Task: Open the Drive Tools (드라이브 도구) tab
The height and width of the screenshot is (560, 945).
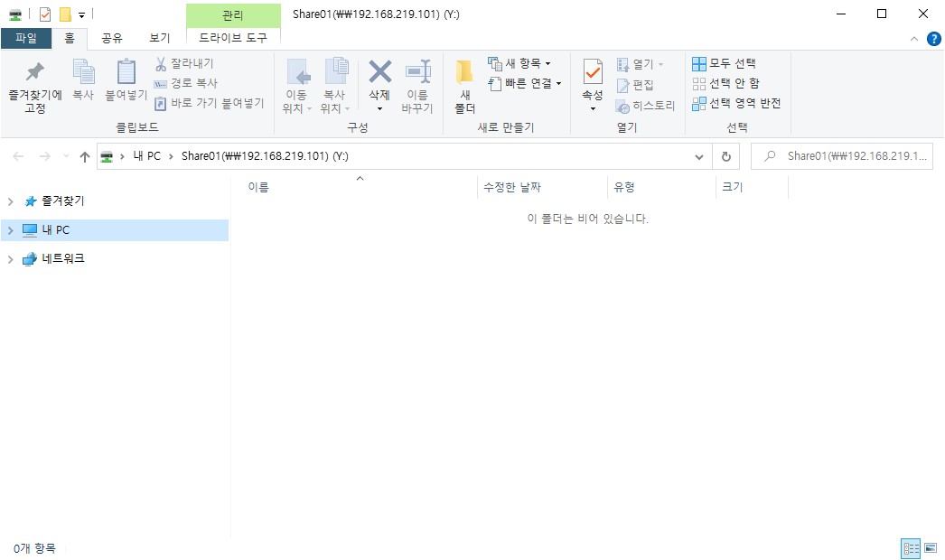Action: pos(233,38)
